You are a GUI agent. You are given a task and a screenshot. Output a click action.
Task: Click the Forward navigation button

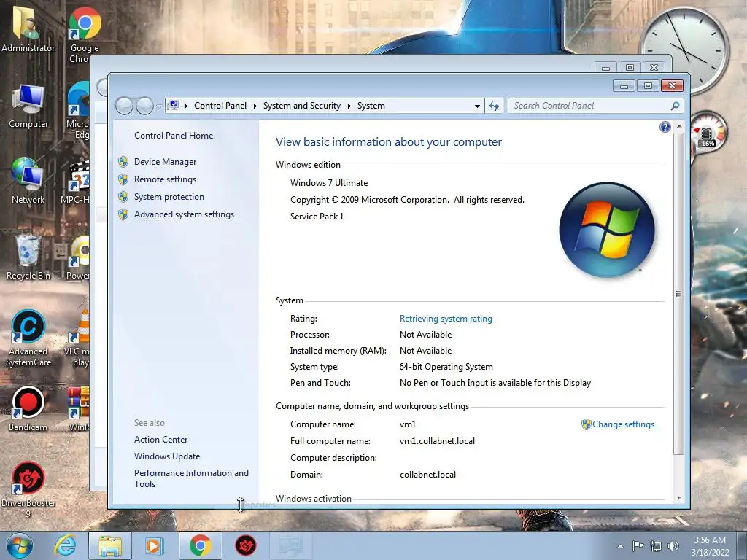(144, 106)
